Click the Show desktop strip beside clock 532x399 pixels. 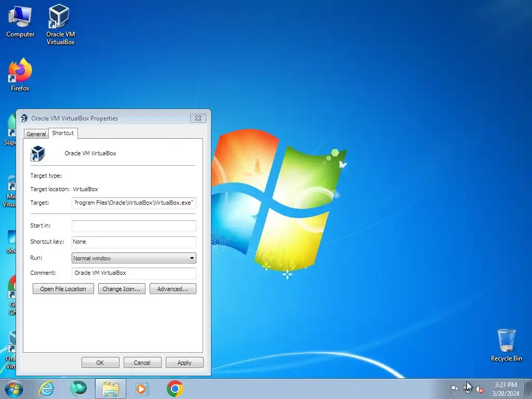[528, 389]
